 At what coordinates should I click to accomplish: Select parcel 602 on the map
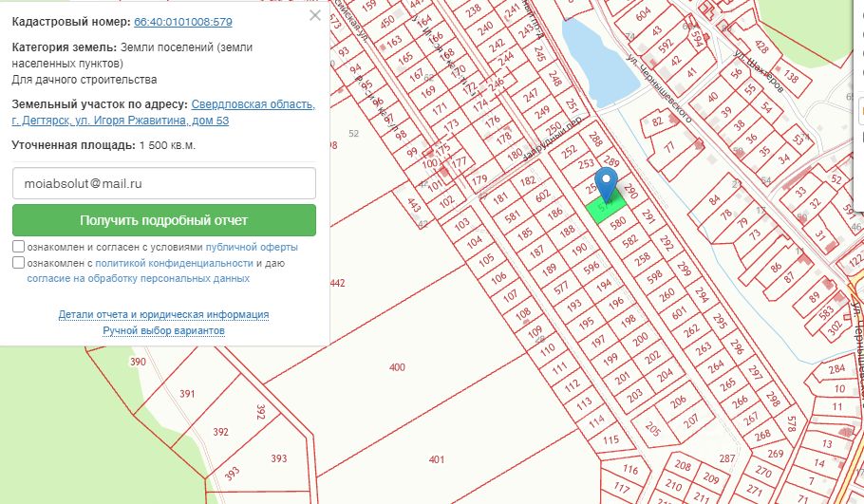[543, 196]
